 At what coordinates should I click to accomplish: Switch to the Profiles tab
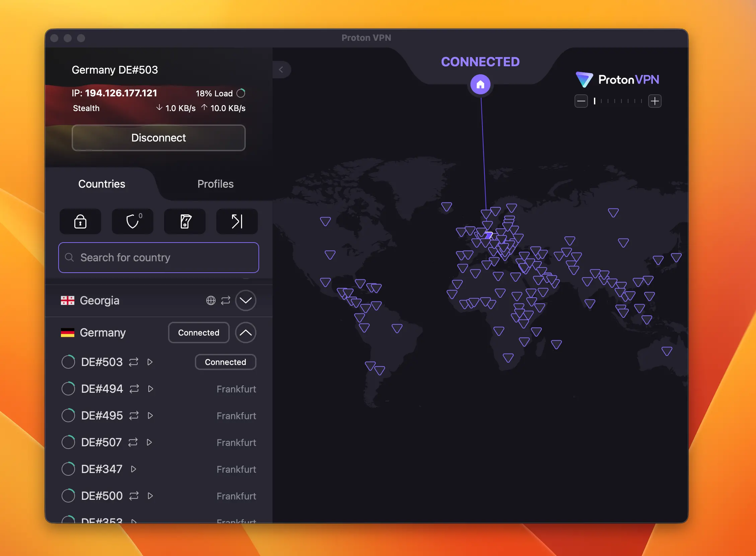click(216, 184)
